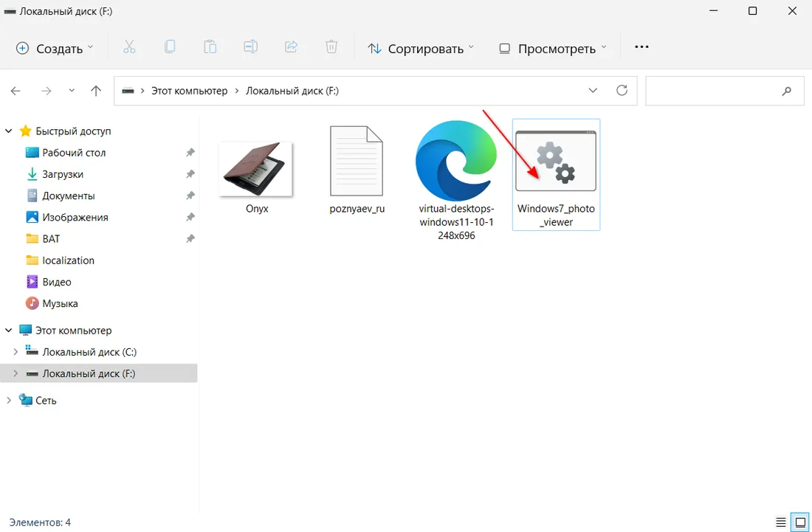The height and width of the screenshot is (532, 812).
Task: Open Загрузки in sidebar
Action: 63,174
